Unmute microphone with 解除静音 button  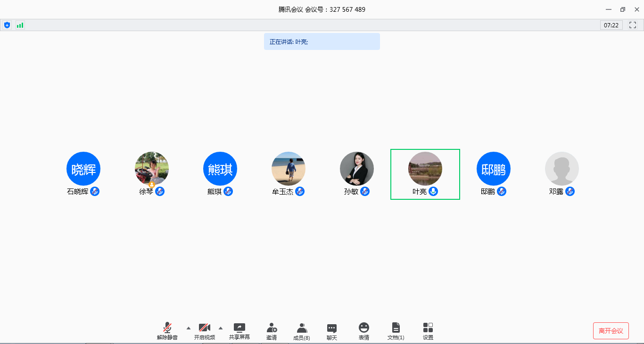pos(167,331)
